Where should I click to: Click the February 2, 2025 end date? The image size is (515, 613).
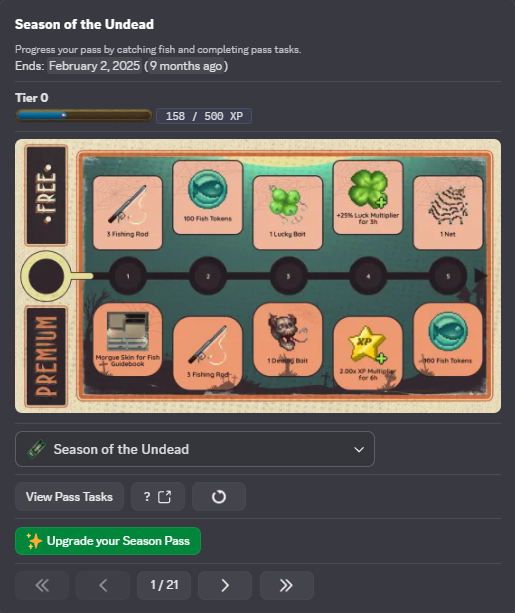click(x=94, y=66)
